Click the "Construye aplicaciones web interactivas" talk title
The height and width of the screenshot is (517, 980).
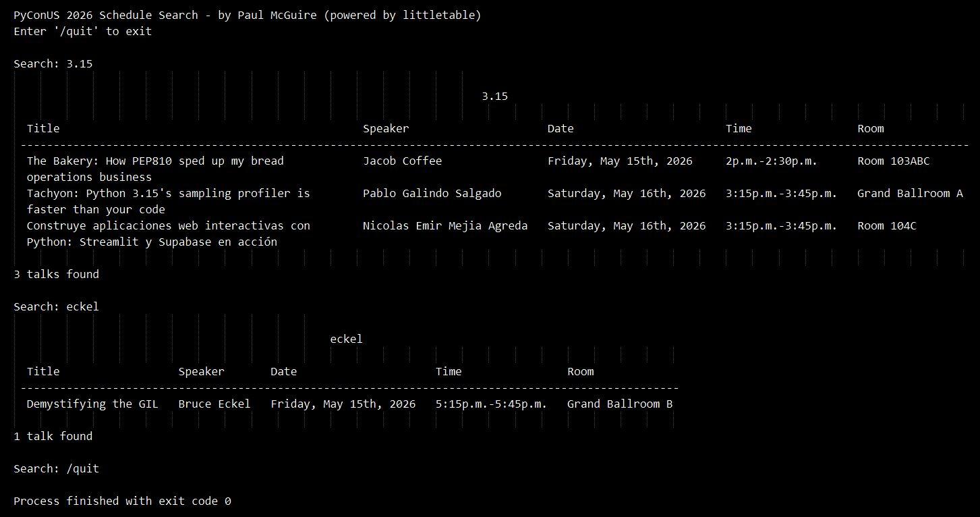(x=168, y=225)
